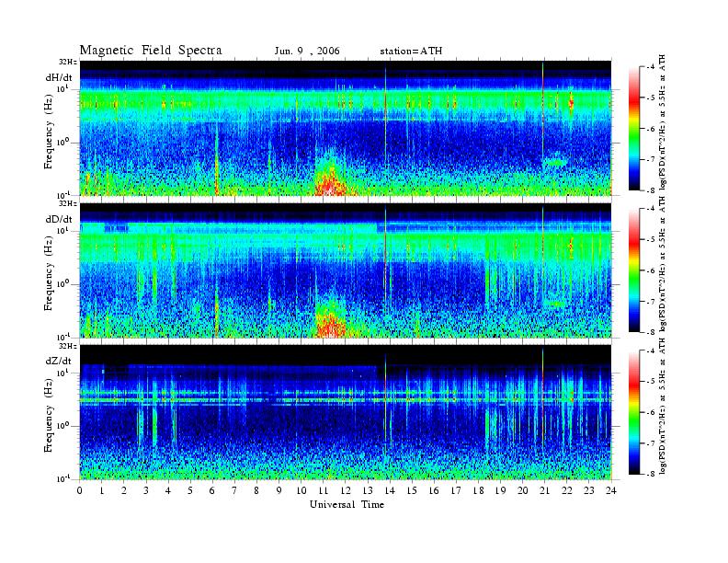Click the 32Hz label above dH/dt panel
Viewport: 728px width, 563px height.
[68, 62]
